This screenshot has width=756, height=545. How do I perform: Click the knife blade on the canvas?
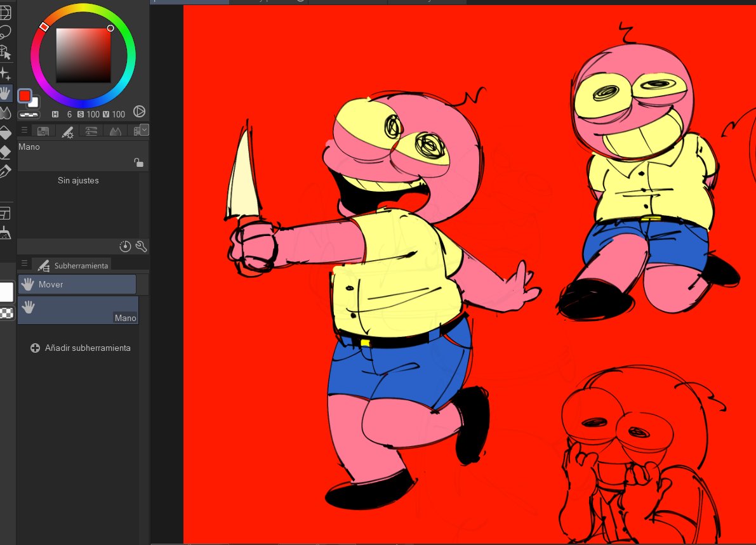pyautogui.click(x=244, y=183)
